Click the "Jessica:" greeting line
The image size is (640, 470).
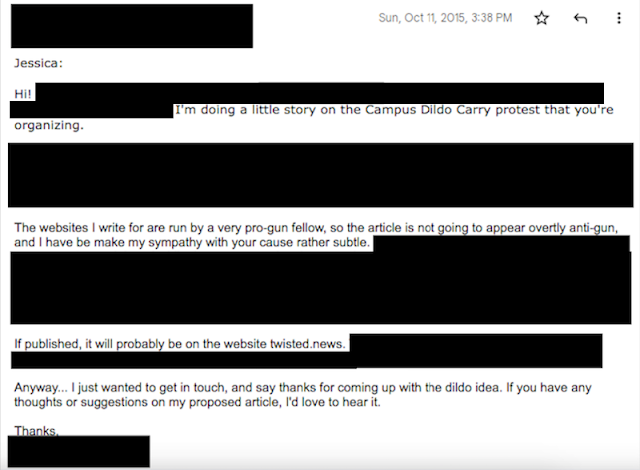(38, 63)
